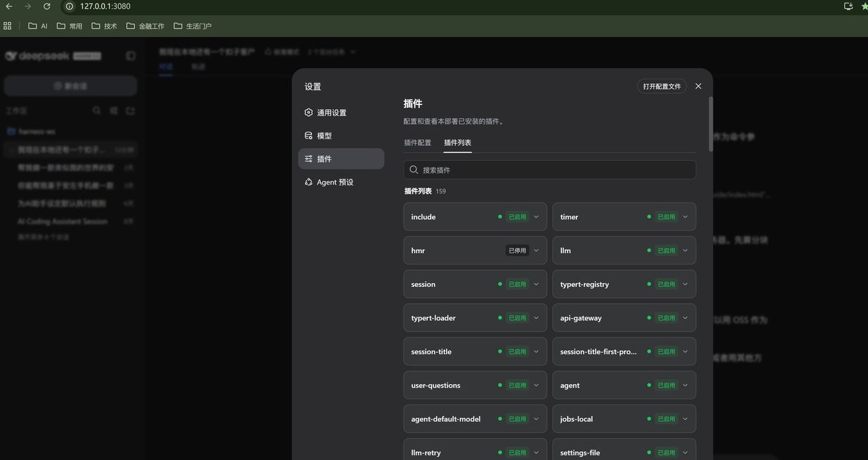Click the timer plugin 已启用 badge
This screenshot has height=460, width=868.
pos(666,217)
